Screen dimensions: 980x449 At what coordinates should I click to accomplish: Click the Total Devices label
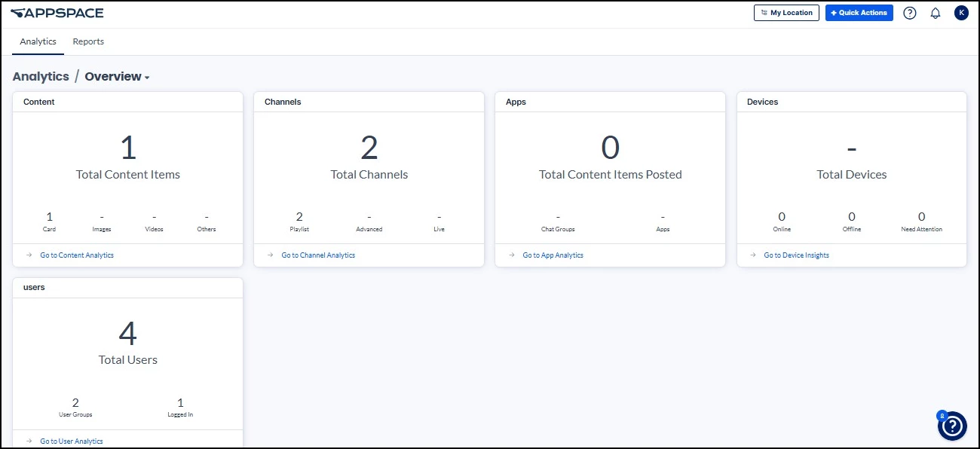point(852,175)
